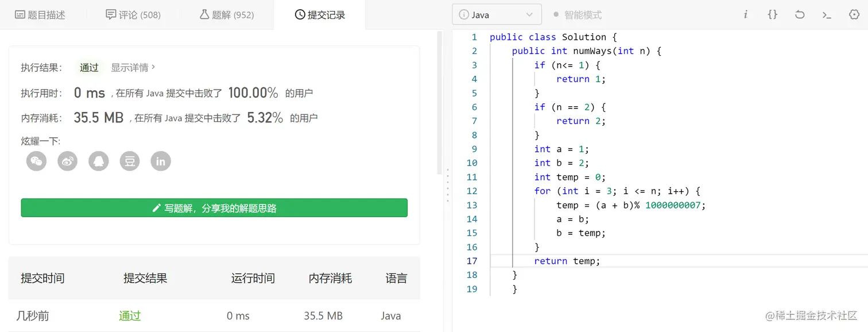This screenshot has width=868, height=332.
Task: Reset code with the undo arrow icon
Action: click(800, 15)
